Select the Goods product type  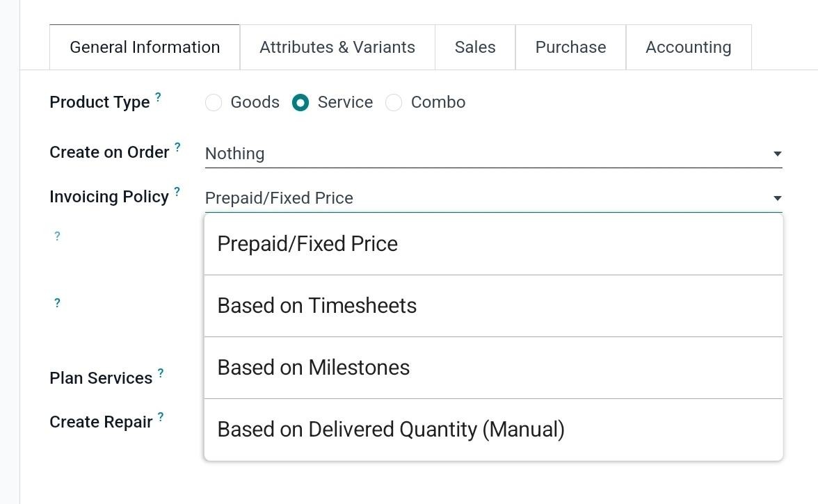point(214,103)
